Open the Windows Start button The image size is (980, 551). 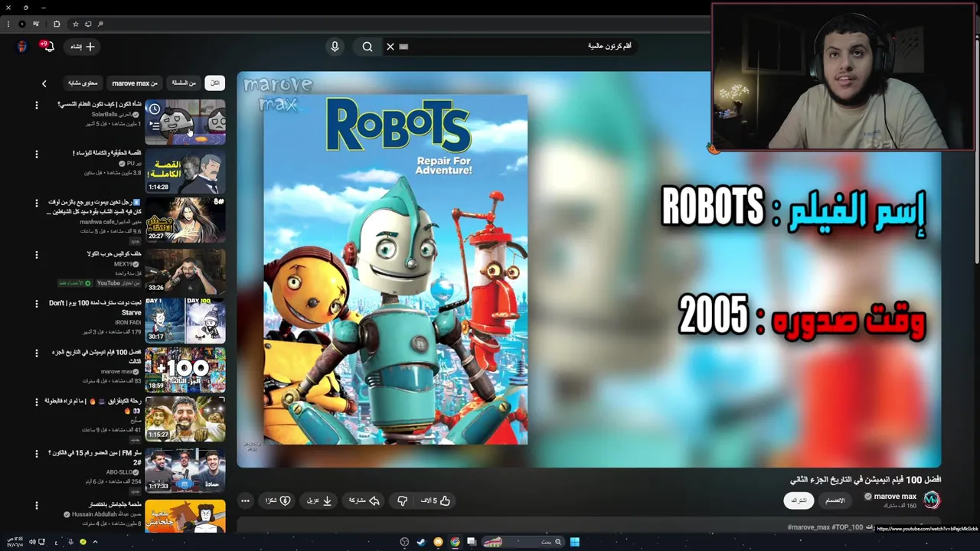tap(574, 542)
